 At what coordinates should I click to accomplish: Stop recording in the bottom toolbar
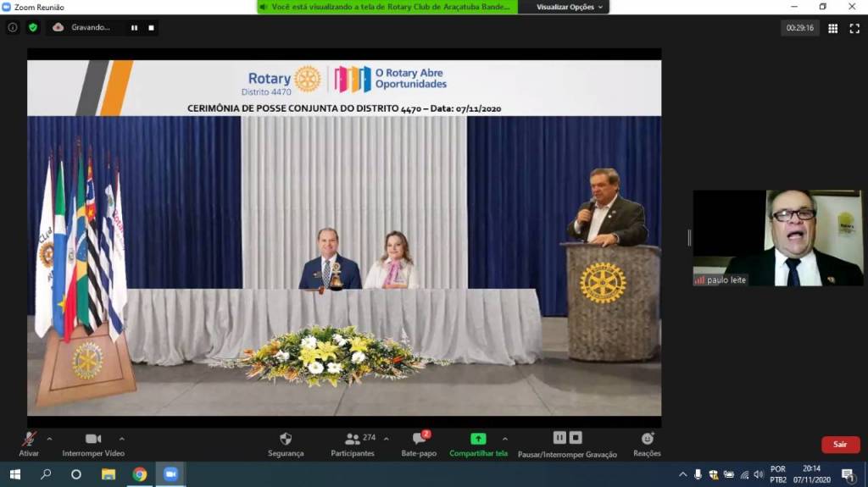click(576, 438)
